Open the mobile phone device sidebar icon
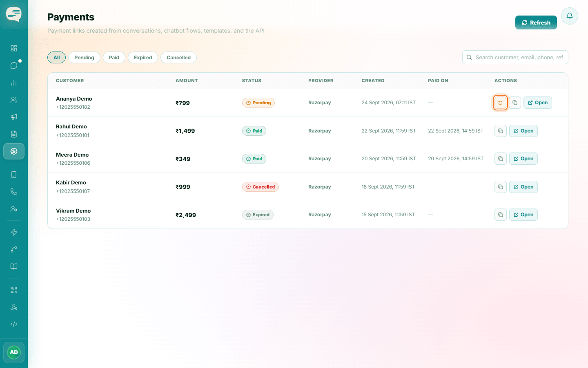 [x=14, y=175]
